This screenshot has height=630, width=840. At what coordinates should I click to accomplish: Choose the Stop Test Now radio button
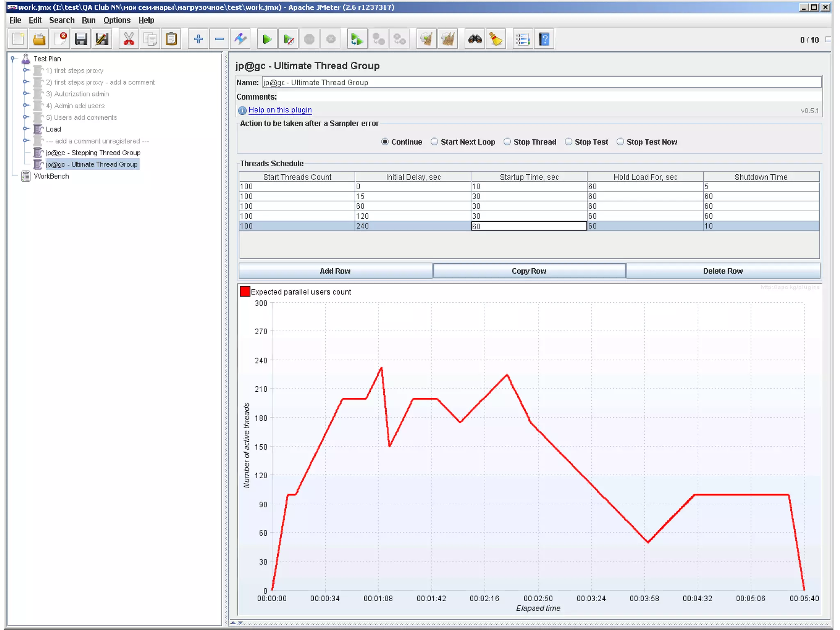(x=620, y=142)
